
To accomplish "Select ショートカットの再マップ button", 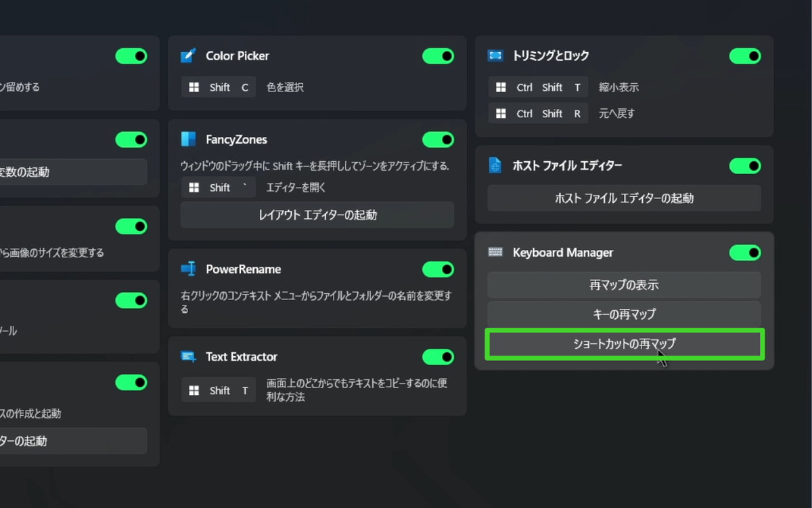I will (x=625, y=344).
